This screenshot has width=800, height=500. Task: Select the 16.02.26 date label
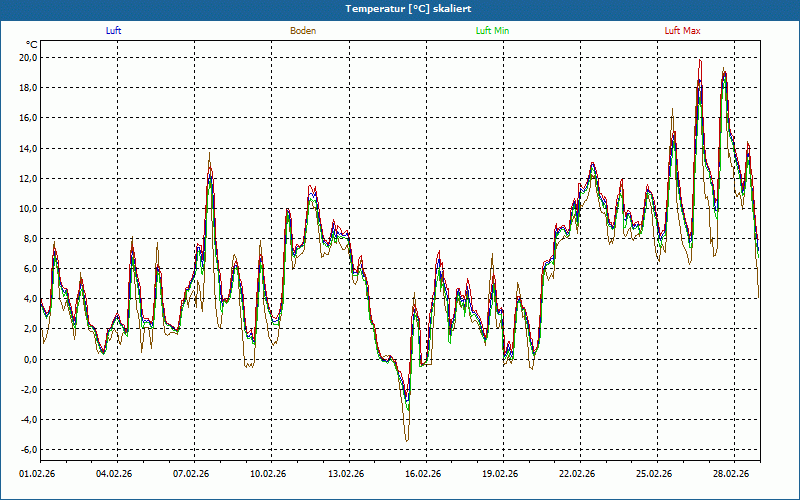click(x=423, y=474)
